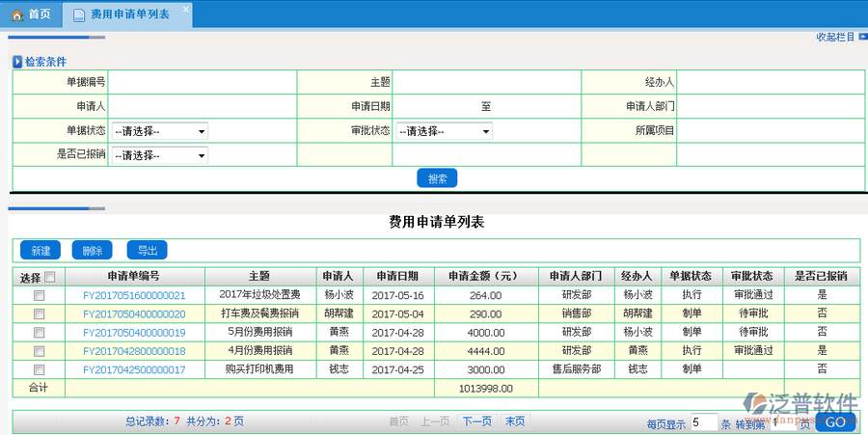The image size is (868, 435).
Task: Select checkbox for 购买打印机费用 row
Action: point(39,369)
